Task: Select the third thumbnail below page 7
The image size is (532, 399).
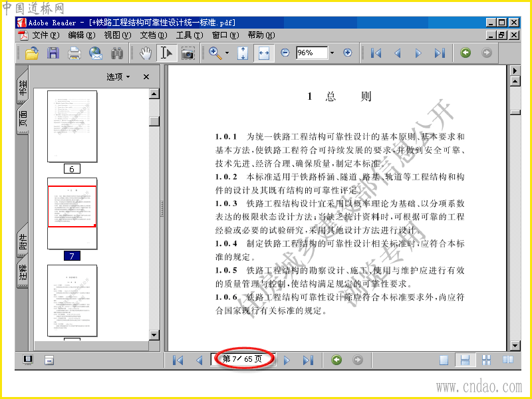Action: pos(72,301)
